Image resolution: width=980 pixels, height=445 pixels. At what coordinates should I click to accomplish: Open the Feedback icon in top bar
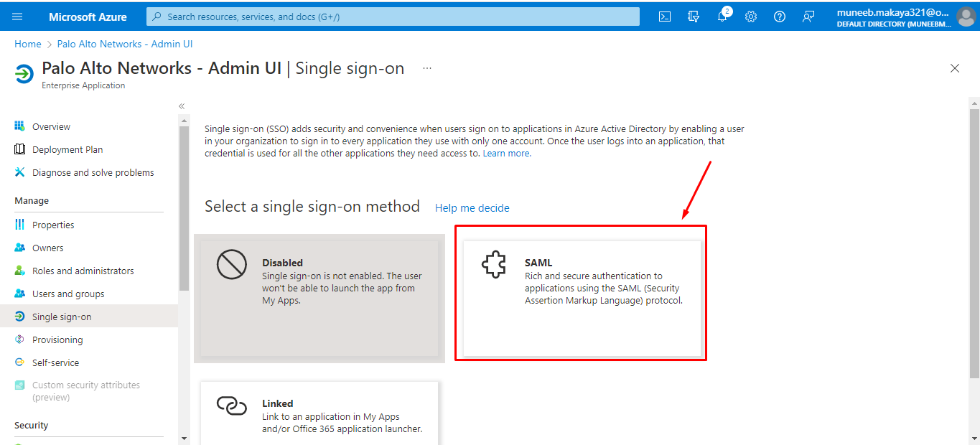pyautogui.click(x=808, y=17)
